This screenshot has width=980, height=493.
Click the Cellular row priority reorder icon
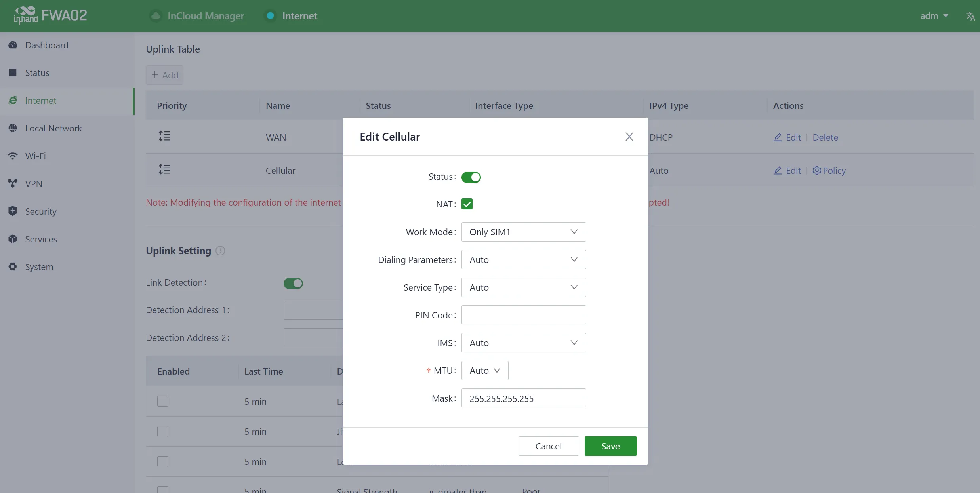click(x=164, y=169)
